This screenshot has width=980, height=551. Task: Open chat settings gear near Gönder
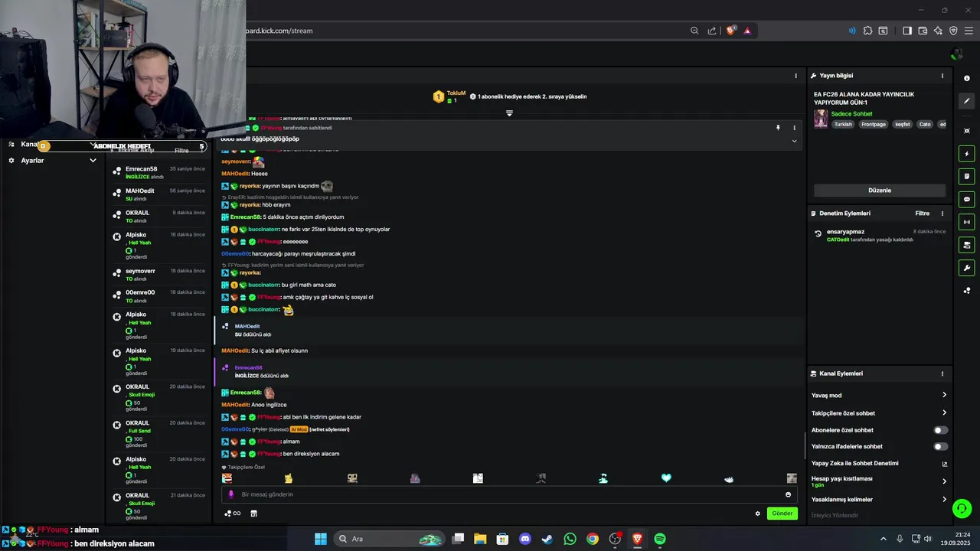tap(758, 514)
